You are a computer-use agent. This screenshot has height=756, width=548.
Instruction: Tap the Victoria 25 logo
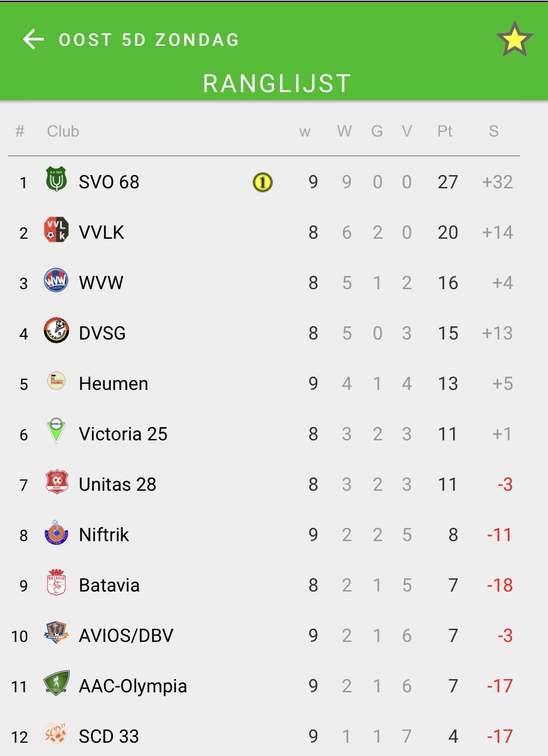56,432
